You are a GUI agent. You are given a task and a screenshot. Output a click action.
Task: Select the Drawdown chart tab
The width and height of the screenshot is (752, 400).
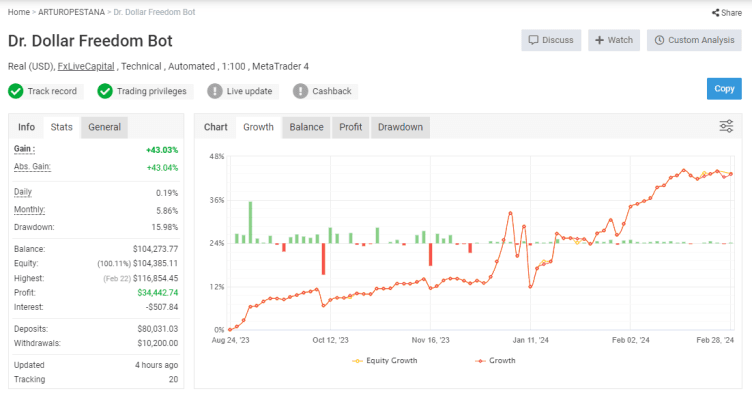[400, 127]
